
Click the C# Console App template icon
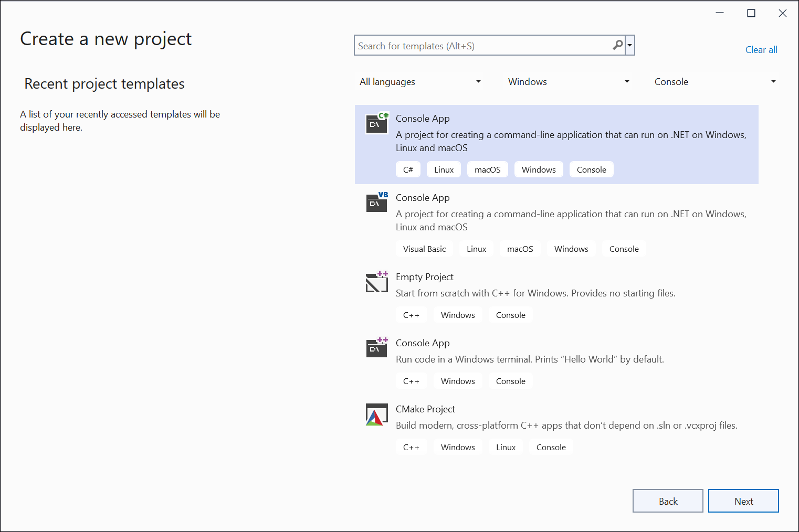pyautogui.click(x=376, y=124)
